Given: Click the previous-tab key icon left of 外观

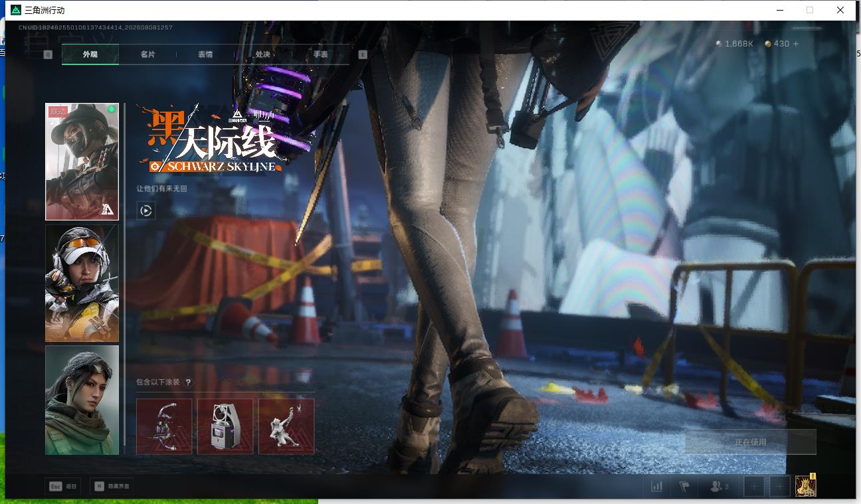Looking at the screenshot, I should [x=48, y=54].
